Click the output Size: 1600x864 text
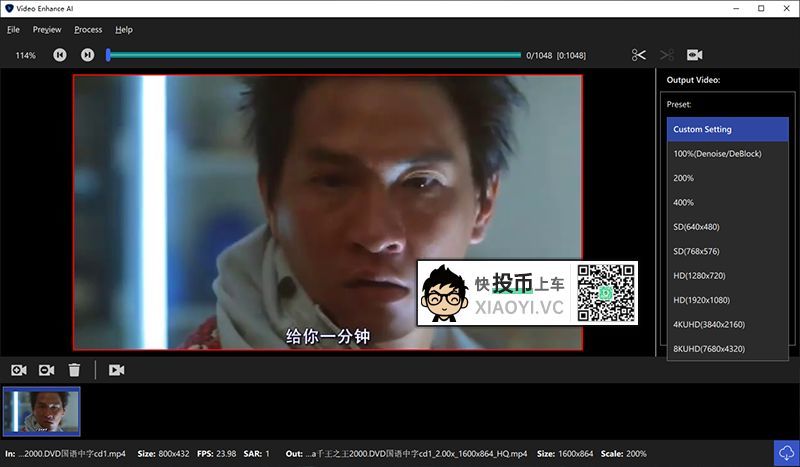The height and width of the screenshot is (467, 800). [x=565, y=453]
